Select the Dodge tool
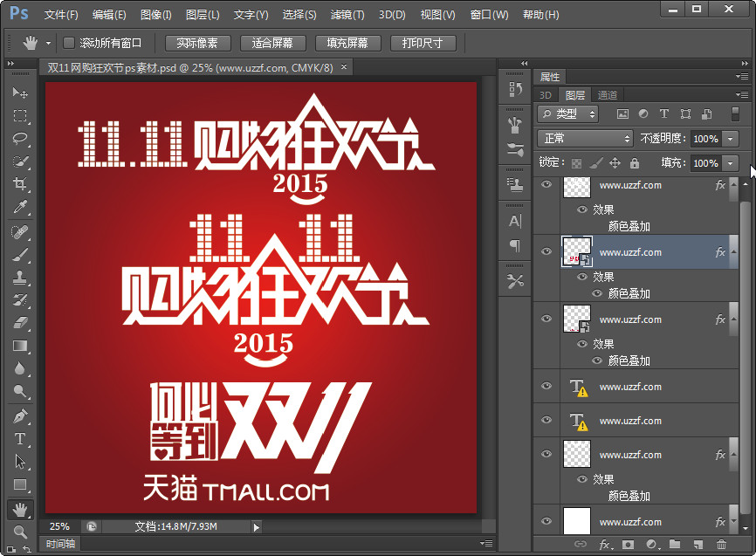This screenshot has width=756, height=556. (20, 391)
